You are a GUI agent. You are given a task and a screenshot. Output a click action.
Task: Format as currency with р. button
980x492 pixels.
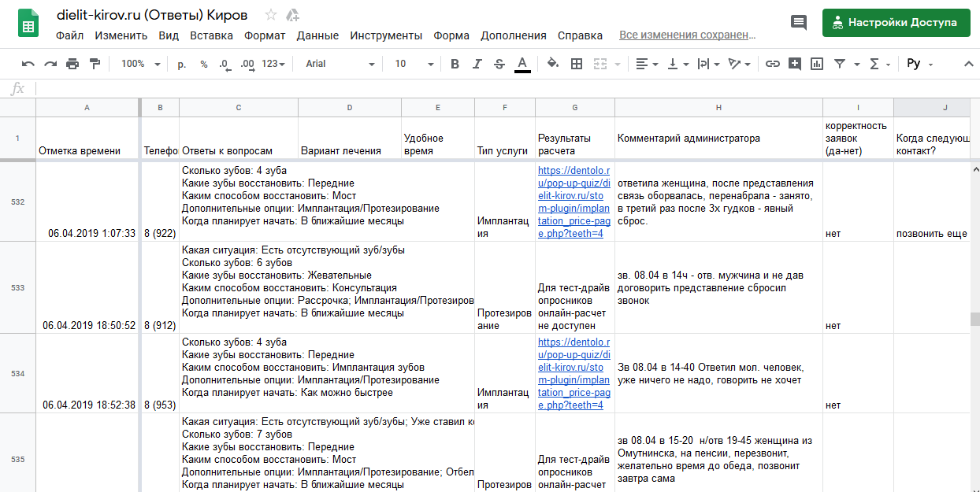tap(182, 64)
